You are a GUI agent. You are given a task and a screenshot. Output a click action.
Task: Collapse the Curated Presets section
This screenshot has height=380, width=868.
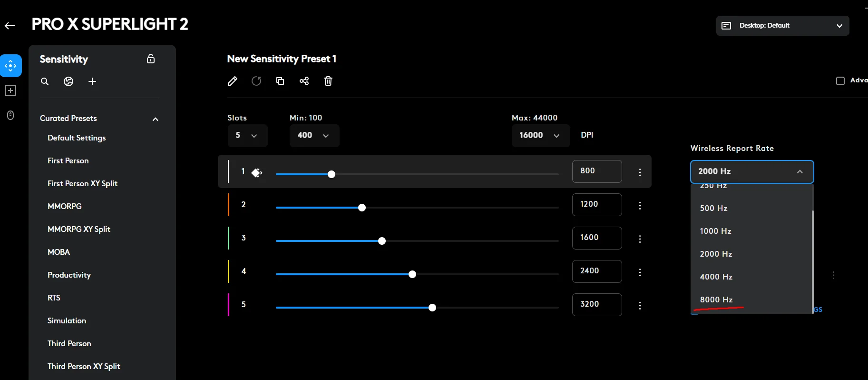coord(155,119)
